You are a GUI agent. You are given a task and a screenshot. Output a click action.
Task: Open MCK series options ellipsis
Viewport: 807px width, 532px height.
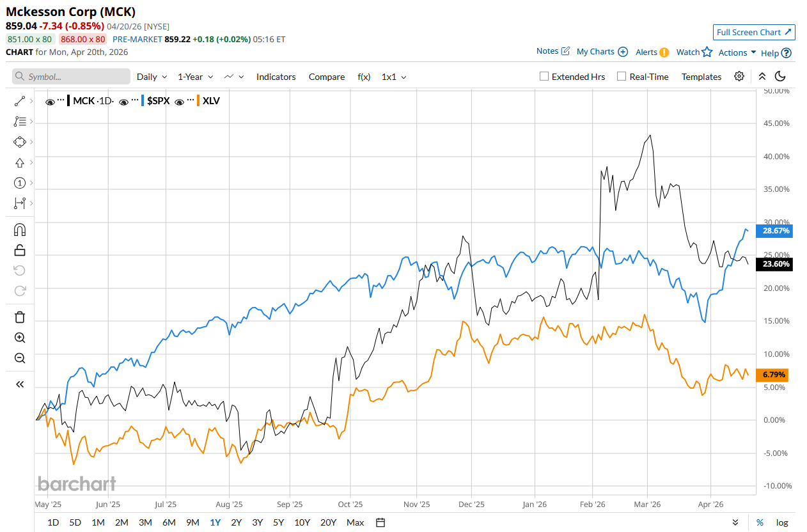(61, 101)
